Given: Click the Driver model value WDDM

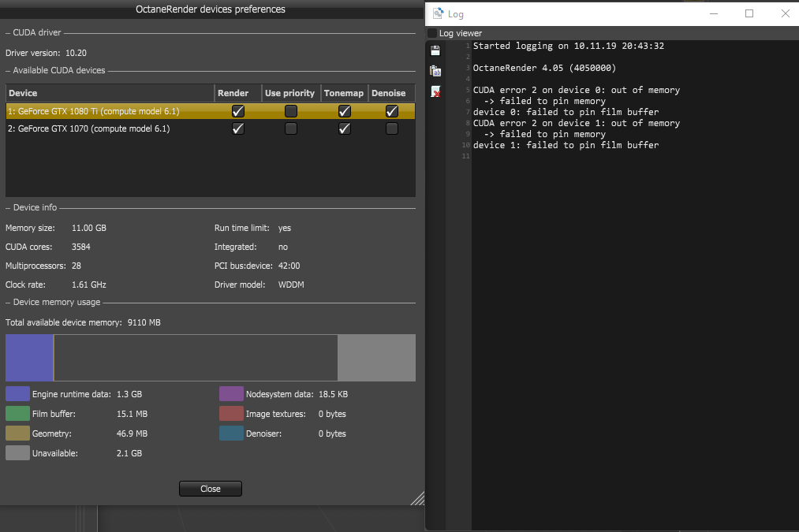Looking at the screenshot, I should click(291, 285).
